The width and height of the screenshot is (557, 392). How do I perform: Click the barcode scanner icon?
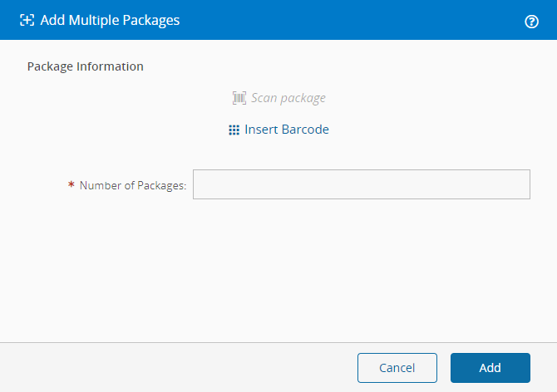point(239,98)
